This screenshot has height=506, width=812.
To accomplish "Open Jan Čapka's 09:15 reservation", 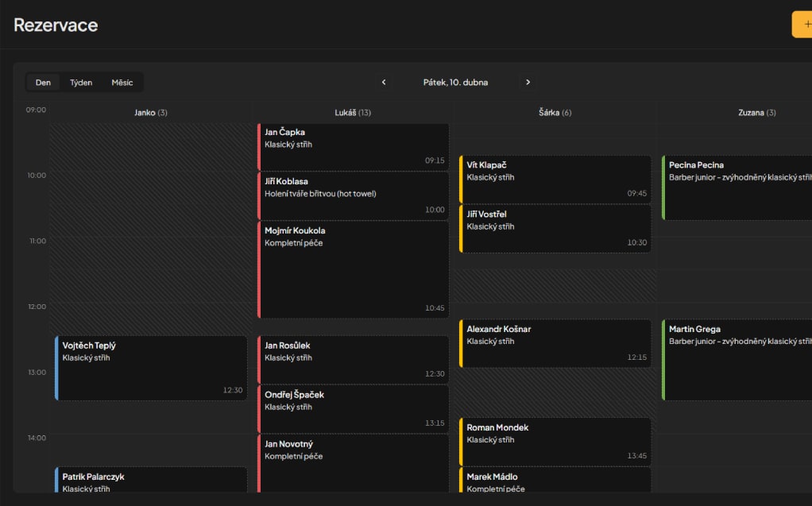I will tap(354, 147).
